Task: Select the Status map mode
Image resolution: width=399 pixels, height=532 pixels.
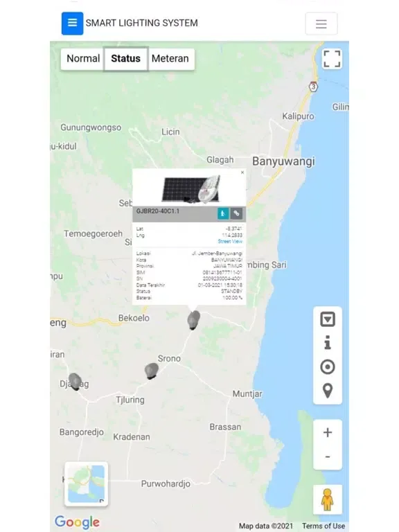Action: click(x=125, y=59)
